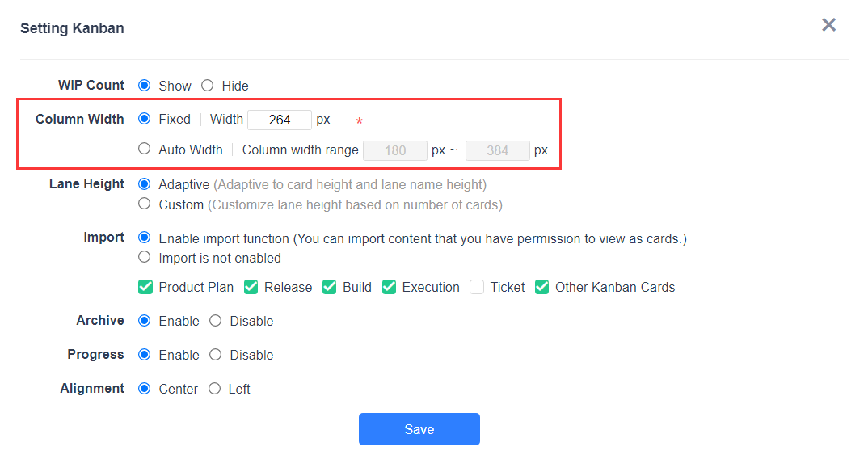Select Disable for Archive
The image size is (868, 472).
pyautogui.click(x=216, y=321)
